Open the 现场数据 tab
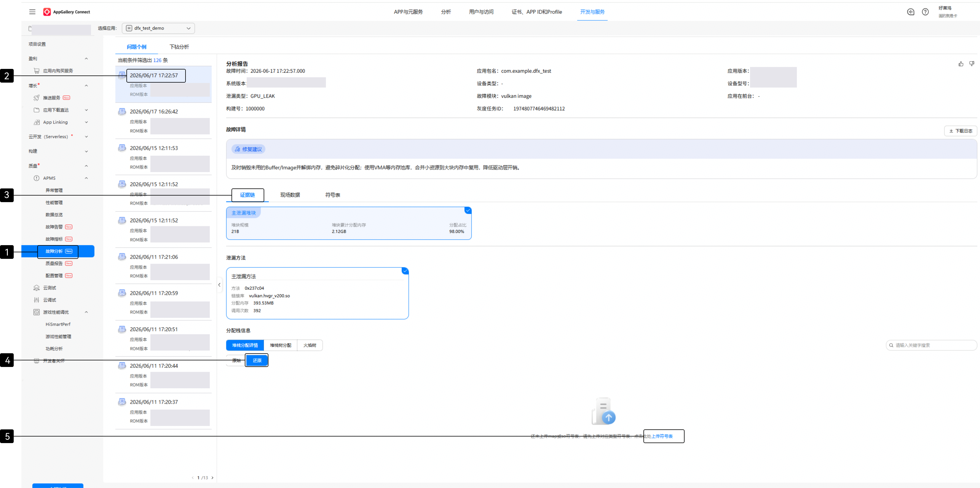 (x=290, y=195)
